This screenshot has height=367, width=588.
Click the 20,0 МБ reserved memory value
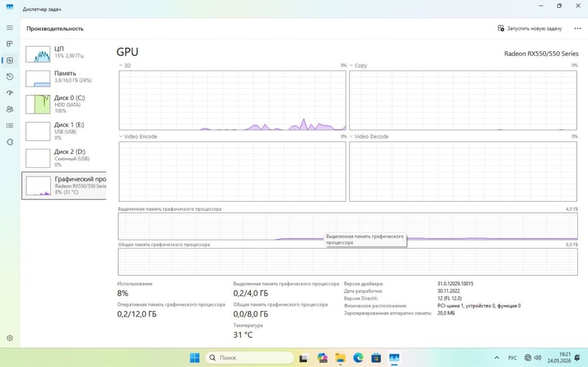click(x=446, y=313)
